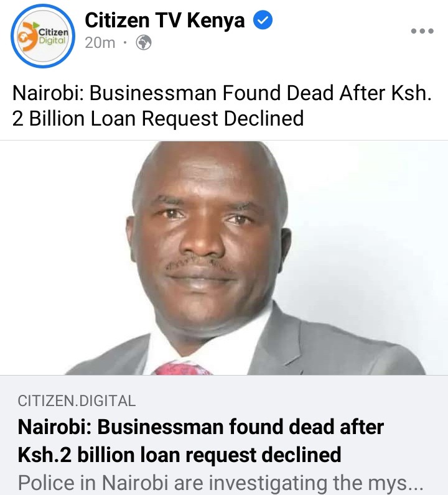Viewport: 448px width, 495px height.
Task: Click the blue verified badge
Action: 263,20
